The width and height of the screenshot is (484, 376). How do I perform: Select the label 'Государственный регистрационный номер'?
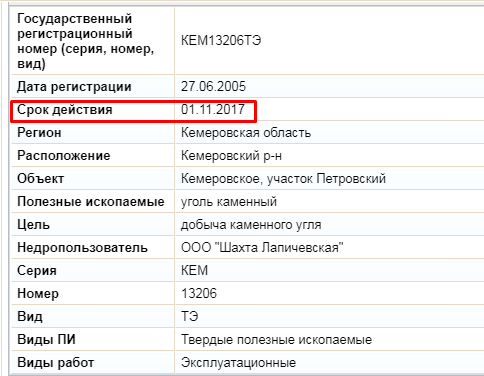[86, 41]
